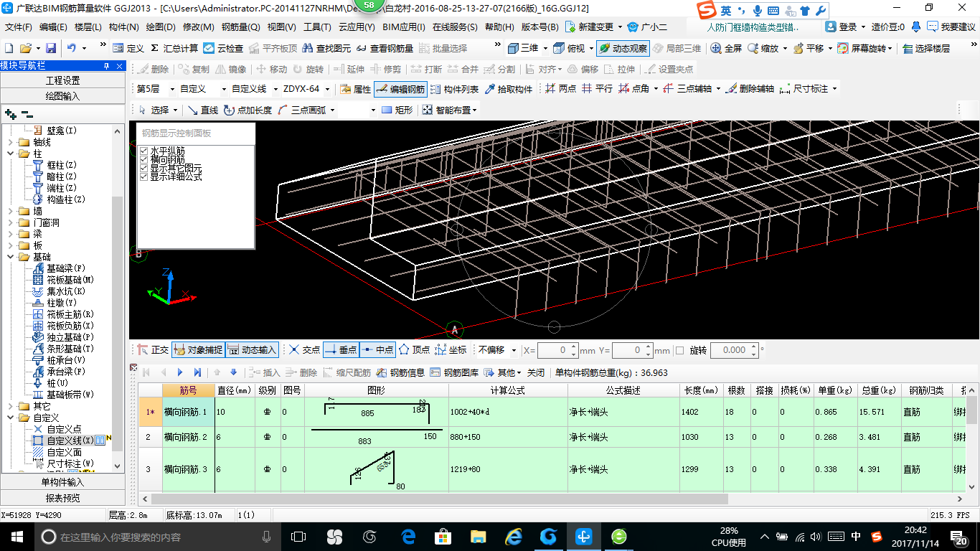The height and width of the screenshot is (551, 980).
Task: Click 全屏 full screen tool
Action: click(726, 48)
